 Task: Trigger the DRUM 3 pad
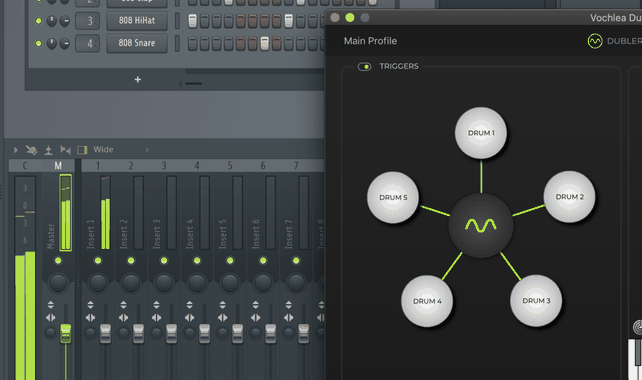(536, 301)
